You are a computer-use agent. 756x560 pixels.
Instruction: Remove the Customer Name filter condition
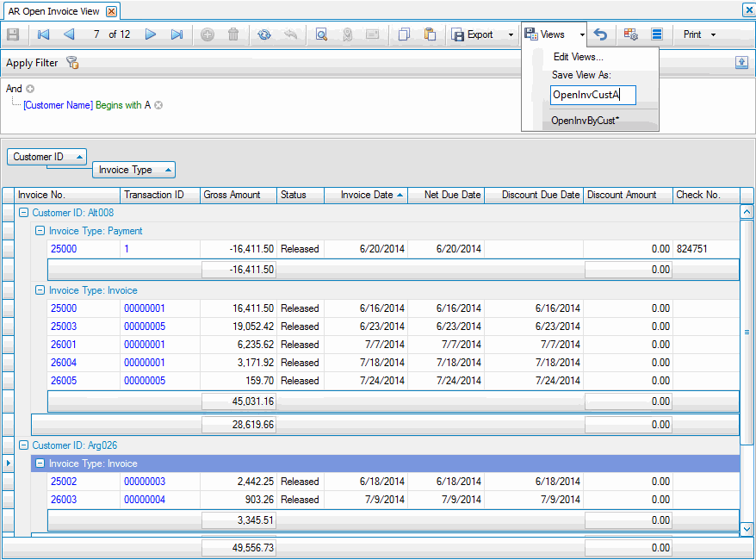[158, 105]
